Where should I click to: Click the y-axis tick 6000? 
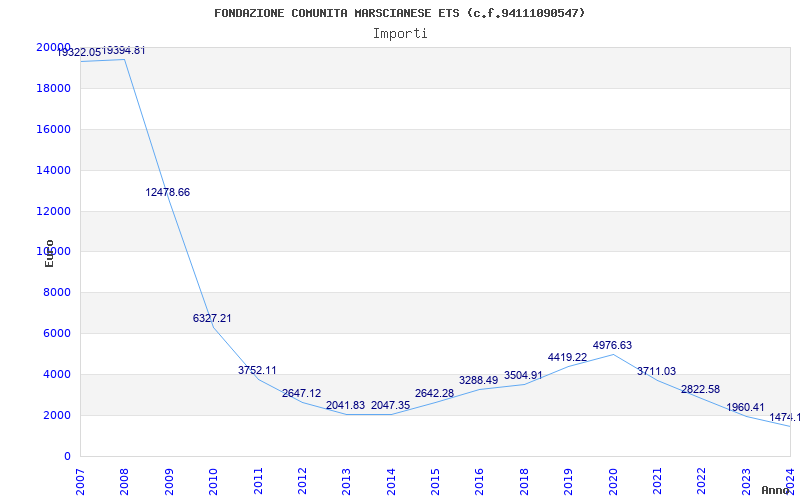pyautogui.click(x=57, y=334)
